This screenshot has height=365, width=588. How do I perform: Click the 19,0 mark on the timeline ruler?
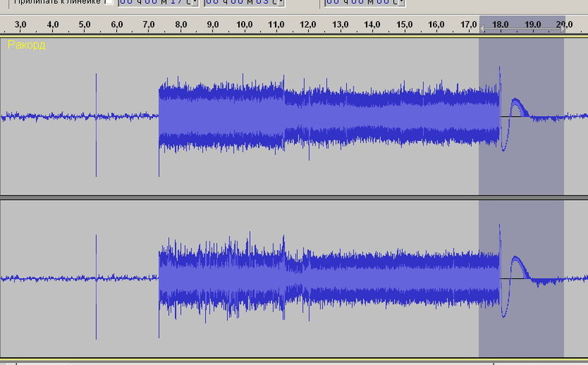pos(532,25)
